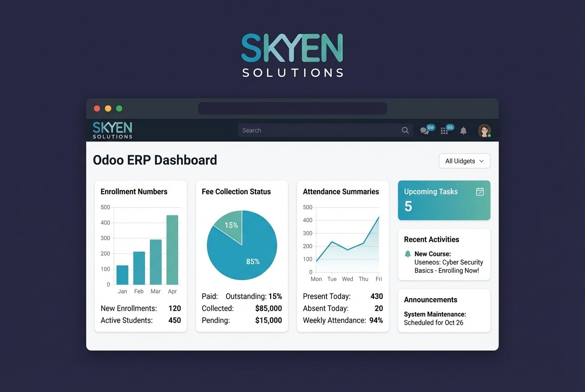Click the Skyen Solutions header logo
This screenshot has height=392, width=585.
[x=112, y=130]
